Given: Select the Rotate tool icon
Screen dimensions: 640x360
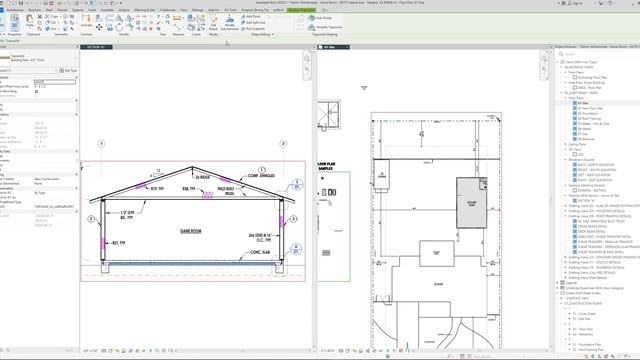Looking at the screenshot, I should click(119, 27).
